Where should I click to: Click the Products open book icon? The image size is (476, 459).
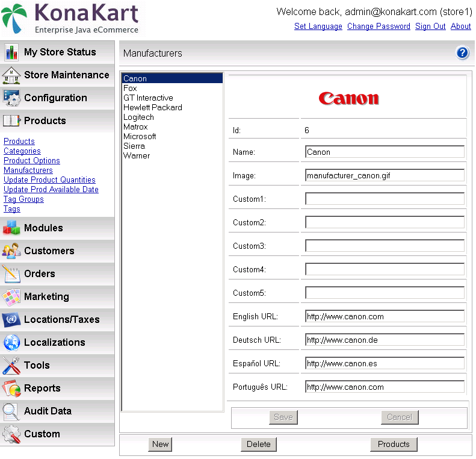click(11, 120)
